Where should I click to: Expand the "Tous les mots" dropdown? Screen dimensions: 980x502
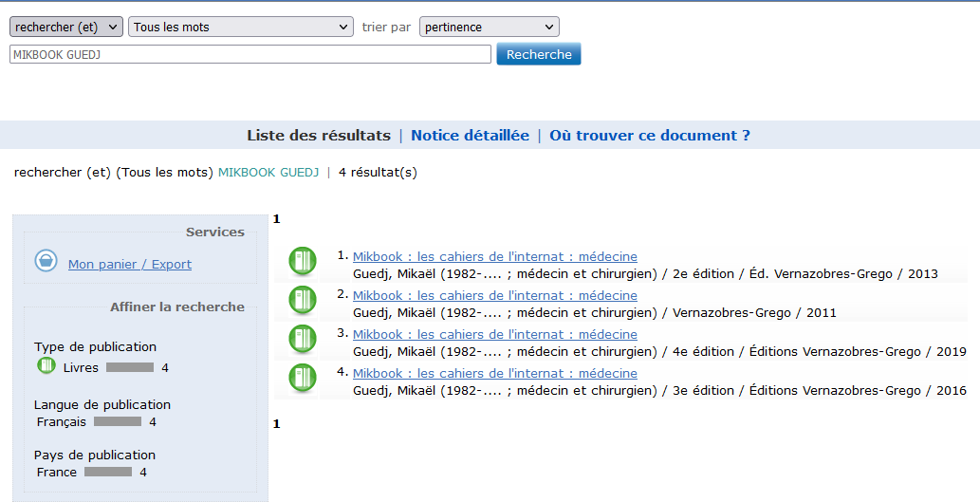pos(240,27)
